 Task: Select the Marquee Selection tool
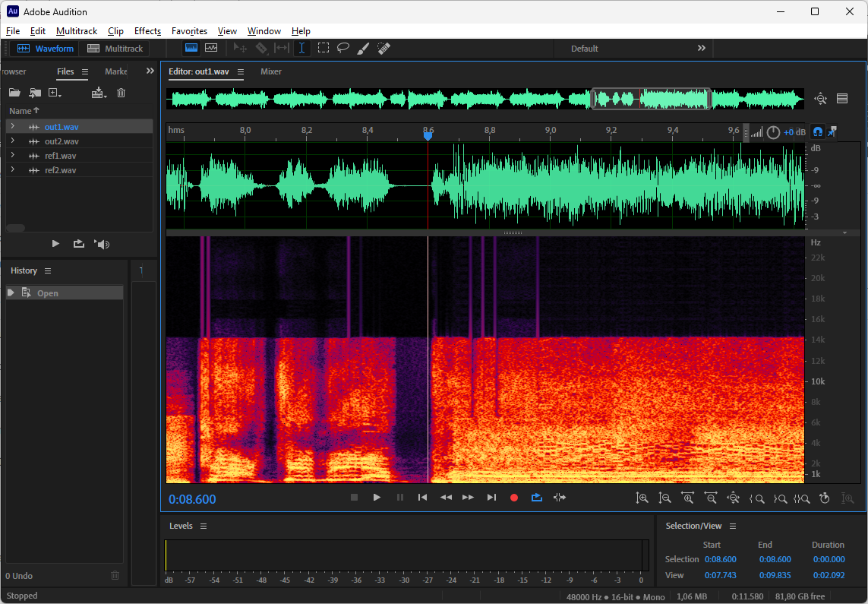[324, 48]
